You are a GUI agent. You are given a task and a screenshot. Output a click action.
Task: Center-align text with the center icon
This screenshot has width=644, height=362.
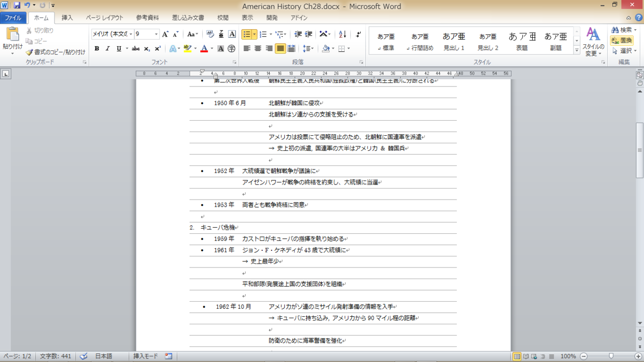(x=258, y=49)
